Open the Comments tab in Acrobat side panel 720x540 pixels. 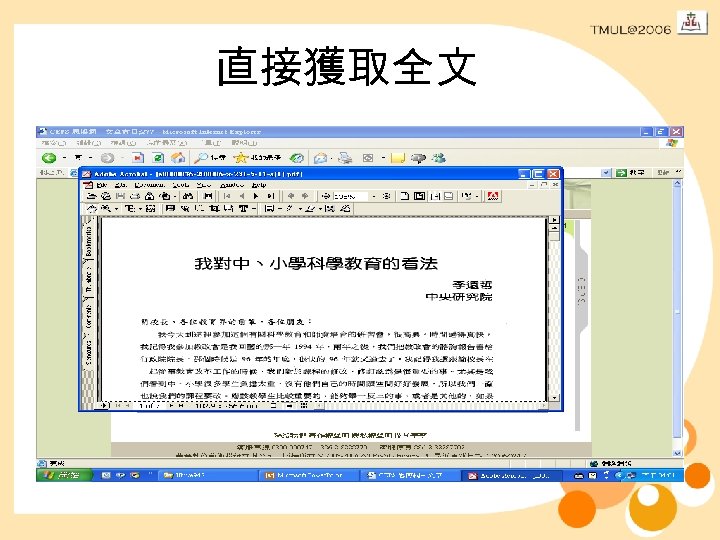point(88,316)
